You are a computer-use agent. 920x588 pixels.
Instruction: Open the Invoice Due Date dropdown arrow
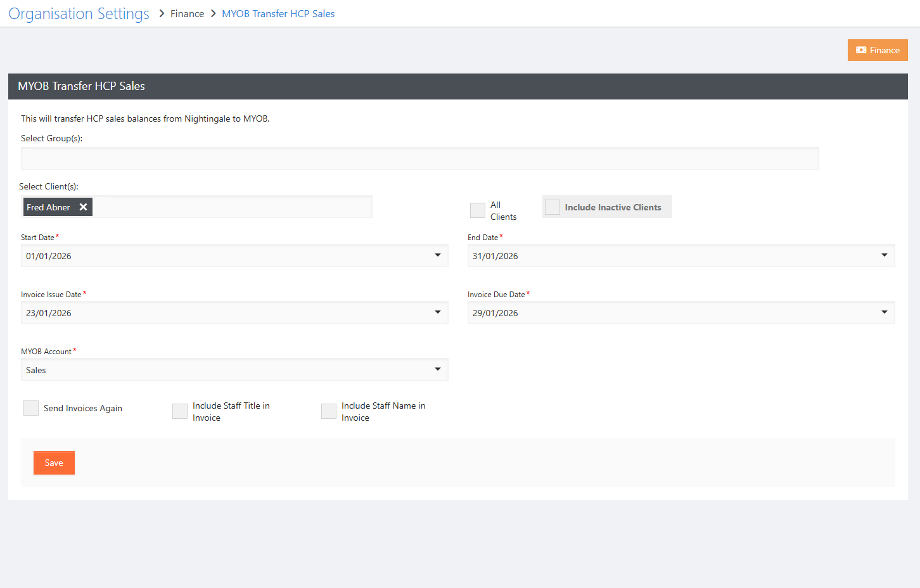click(884, 312)
